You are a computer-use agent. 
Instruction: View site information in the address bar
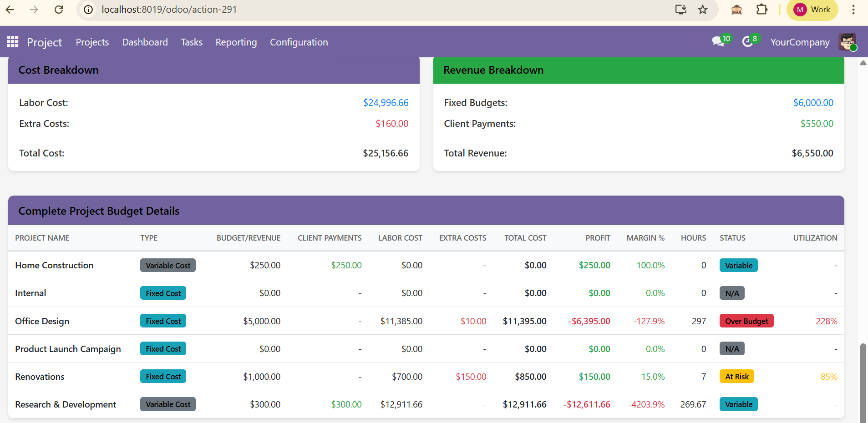click(87, 9)
